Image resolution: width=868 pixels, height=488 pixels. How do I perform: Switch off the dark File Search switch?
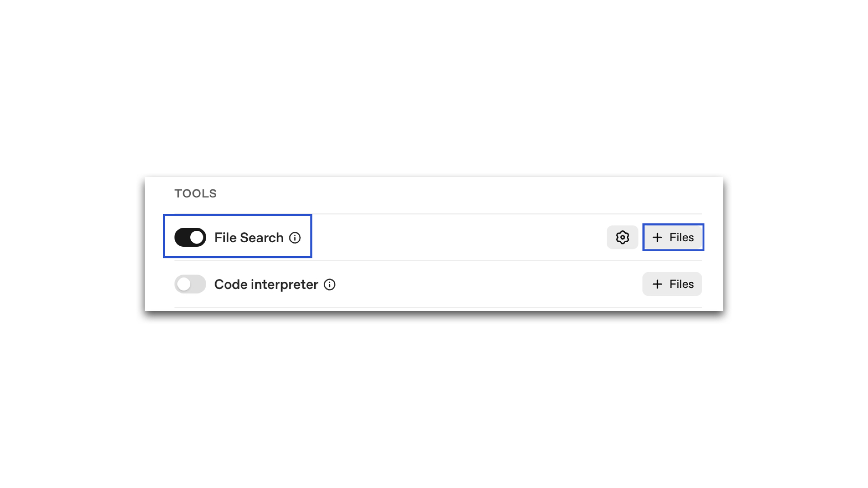click(x=190, y=237)
